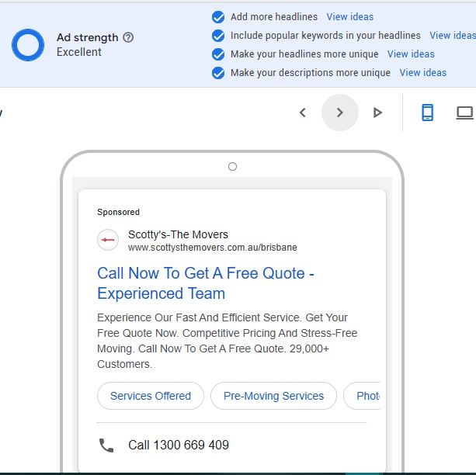The height and width of the screenshot is (475, 476).
Task: Click the Pre-Moving Services sitelink chip
Action: point(273,396)
